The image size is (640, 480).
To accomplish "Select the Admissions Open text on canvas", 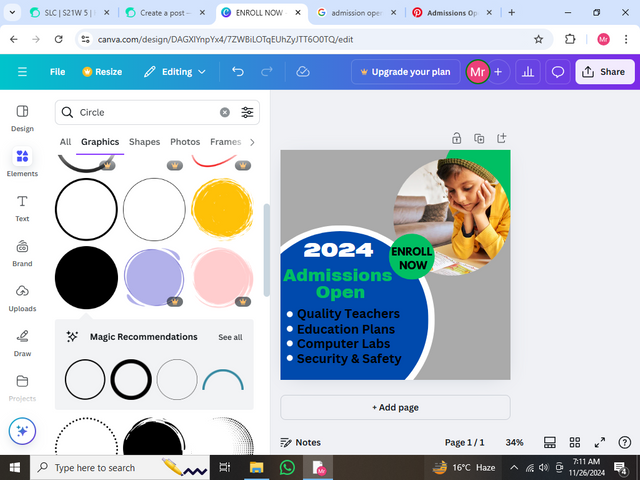I will click(x=338, y=284).
